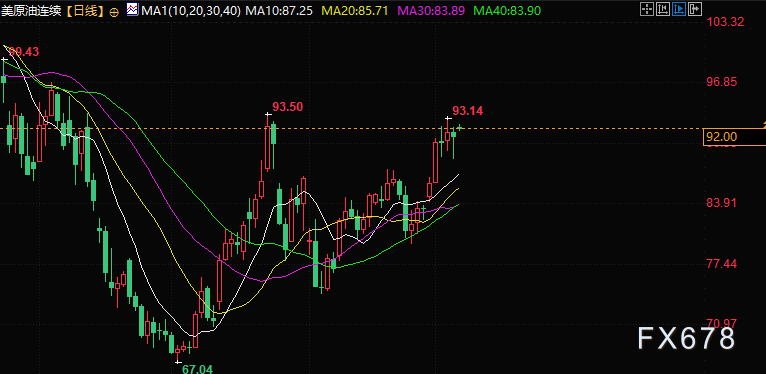
Task: Click the orange circled-plus icon beside 日线
Action: click(114, 12)
